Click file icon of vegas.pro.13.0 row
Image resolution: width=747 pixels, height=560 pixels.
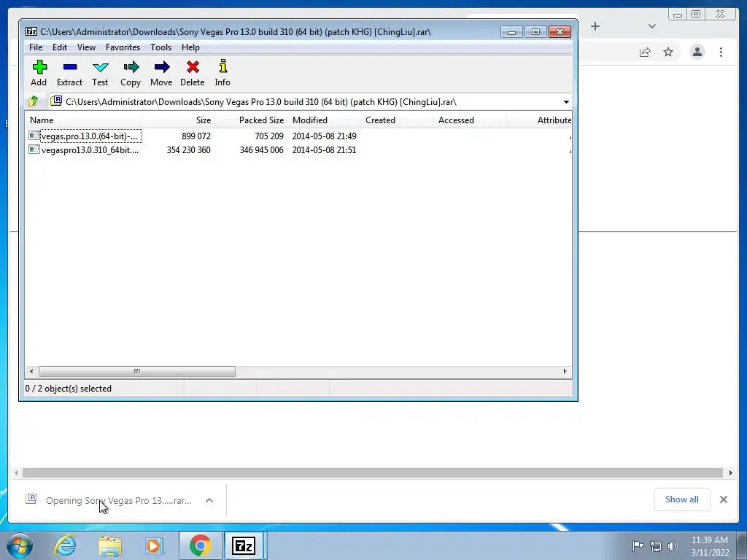(34, 136)
